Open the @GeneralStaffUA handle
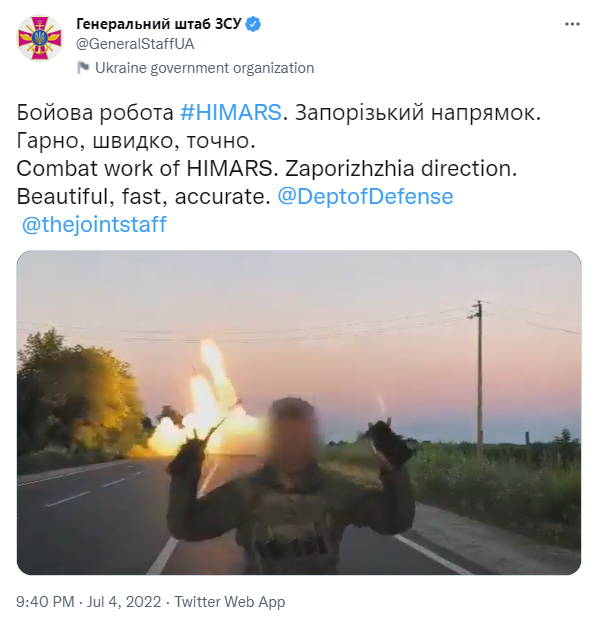The height and width of the screenshot is (622, 598). click(135, 44)
